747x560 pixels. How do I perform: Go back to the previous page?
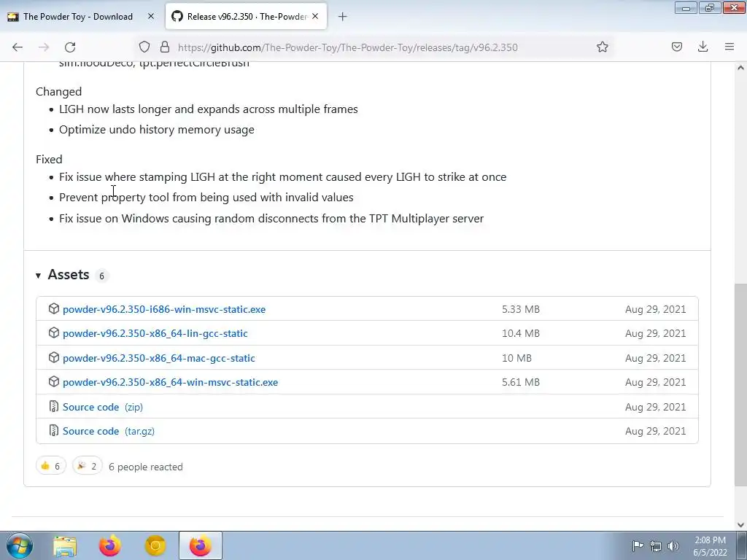pos(18,47)
